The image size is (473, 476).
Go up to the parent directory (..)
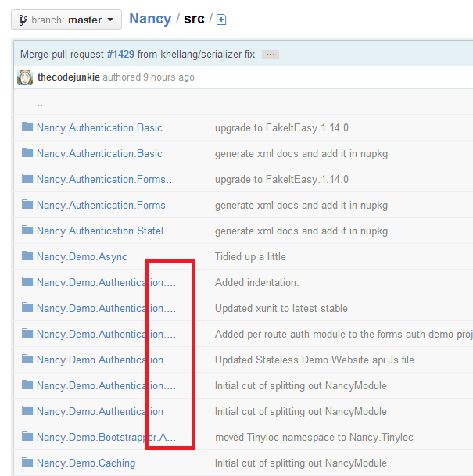pyautogui.click(x=40, y=103)
